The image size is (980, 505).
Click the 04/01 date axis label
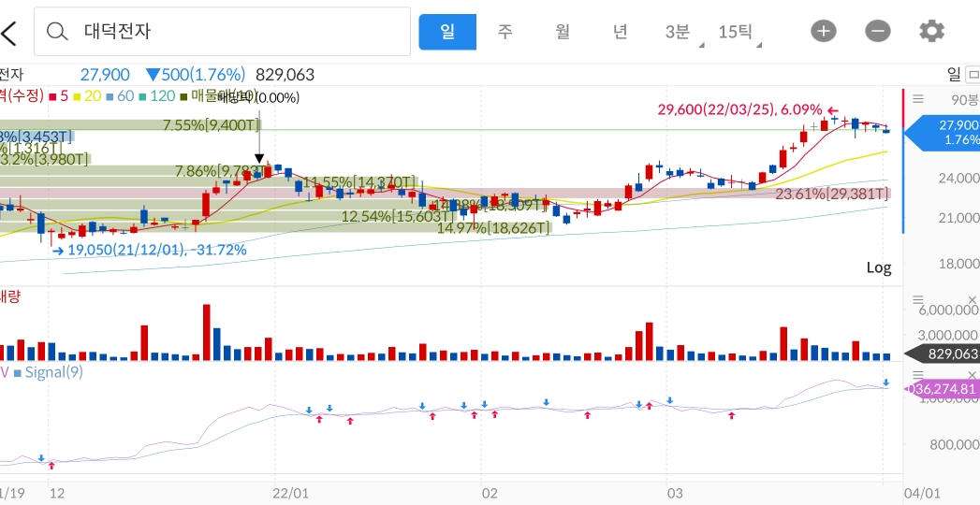pyautogui.click(x=924, y=493)
